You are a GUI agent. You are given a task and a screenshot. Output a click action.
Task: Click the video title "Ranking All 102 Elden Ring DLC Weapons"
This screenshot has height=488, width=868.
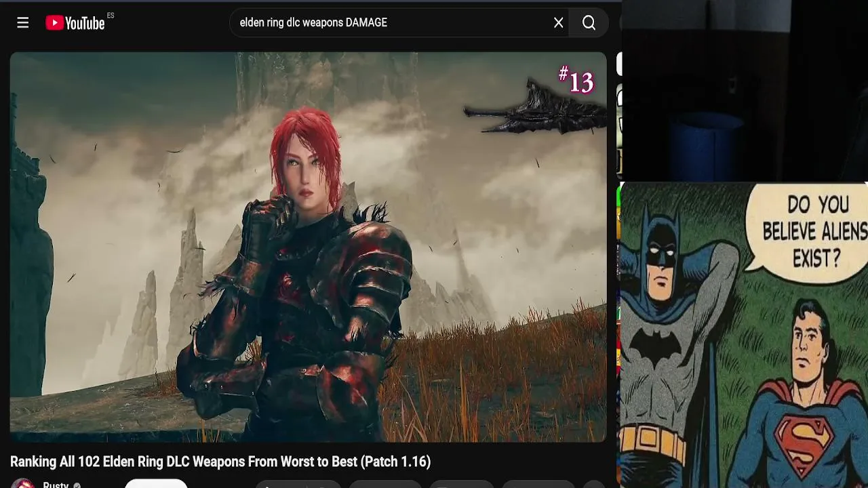(220, 462)
